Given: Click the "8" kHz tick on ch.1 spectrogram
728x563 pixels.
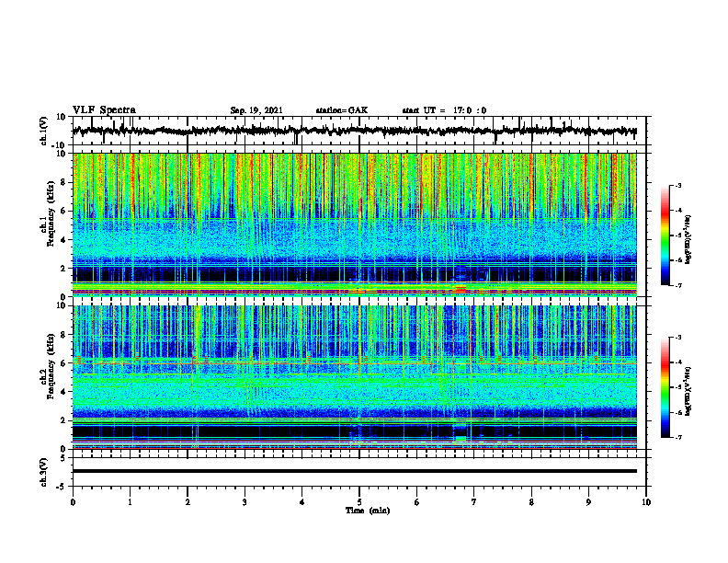Looking at the screenshot, I should click(64, 182).
